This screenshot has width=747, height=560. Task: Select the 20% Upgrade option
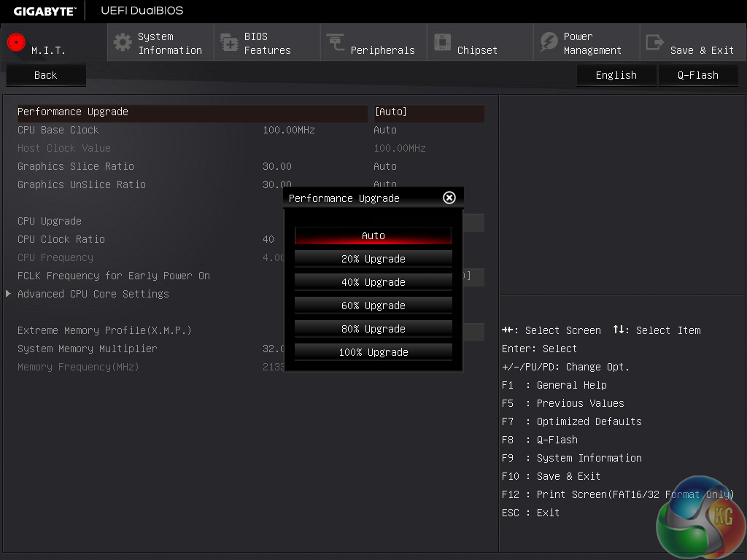pos(373,259)
